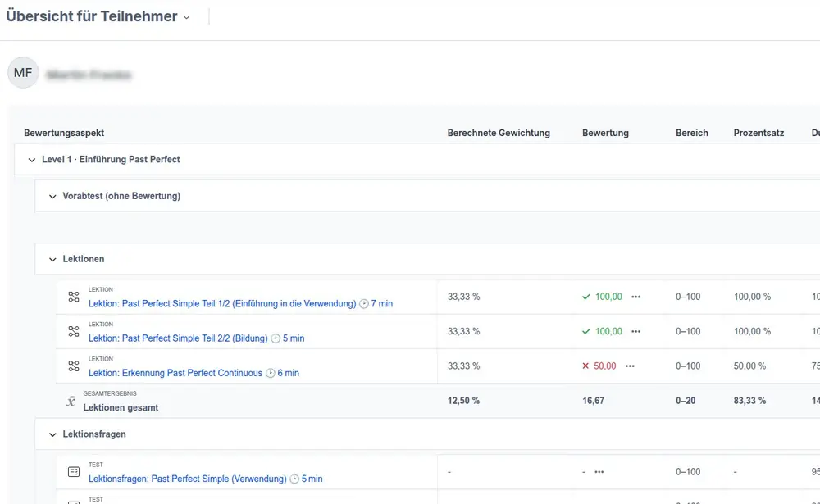Collapse the Lektionsfragen section

click(52, 434)
